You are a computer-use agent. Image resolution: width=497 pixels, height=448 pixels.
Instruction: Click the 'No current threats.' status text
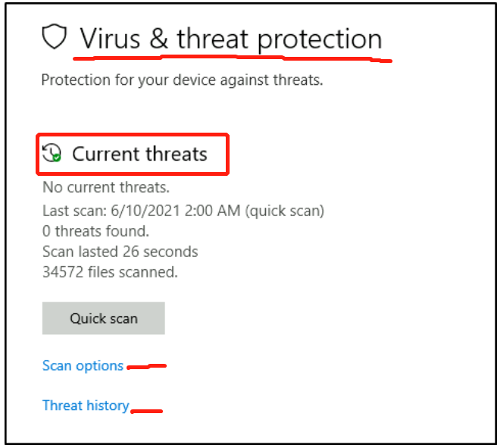pos(106,186)
